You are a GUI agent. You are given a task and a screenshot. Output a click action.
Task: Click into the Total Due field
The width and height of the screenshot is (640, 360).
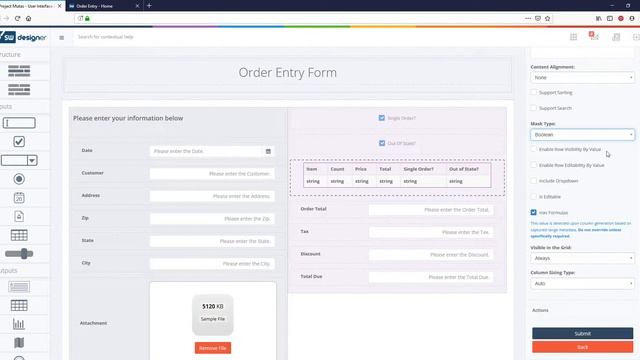(431, 277)
